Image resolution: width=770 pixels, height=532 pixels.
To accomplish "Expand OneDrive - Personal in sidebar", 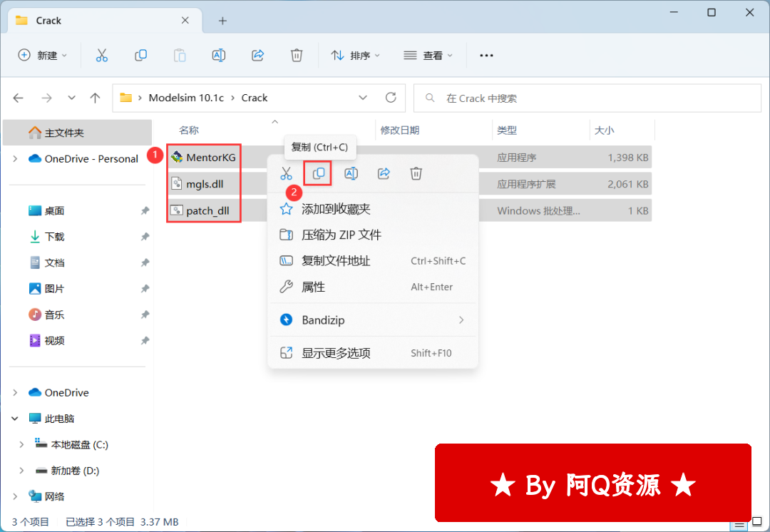I will point(15,158).
